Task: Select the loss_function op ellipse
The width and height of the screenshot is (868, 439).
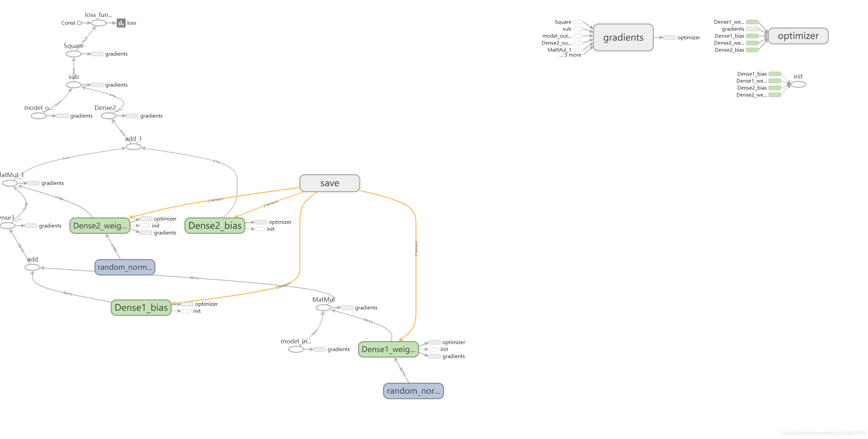Action: [99, 23]
